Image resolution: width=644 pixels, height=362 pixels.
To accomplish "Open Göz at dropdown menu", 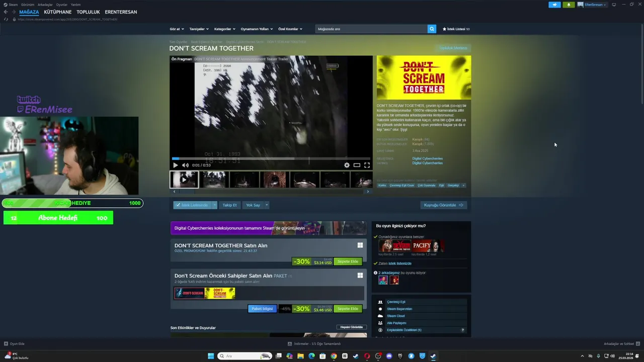I will [177, 29].
